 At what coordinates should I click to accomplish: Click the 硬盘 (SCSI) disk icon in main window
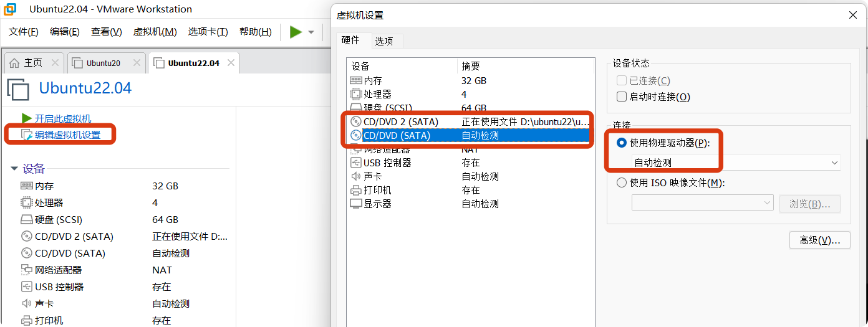pos(26,219)
